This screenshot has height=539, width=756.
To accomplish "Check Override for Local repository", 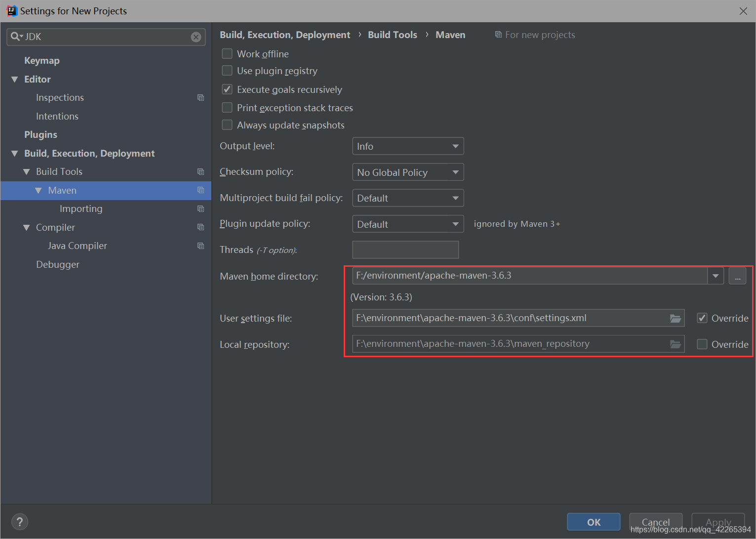I will pyautogui.click(x=702, y=344).
